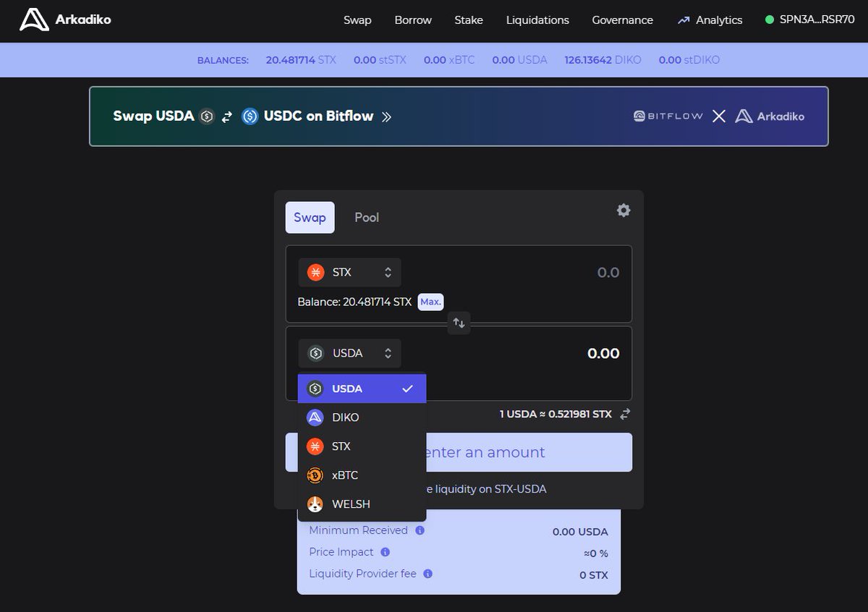Click the USDC coin icon in banner
868x612 pixels.
[250, 116]
